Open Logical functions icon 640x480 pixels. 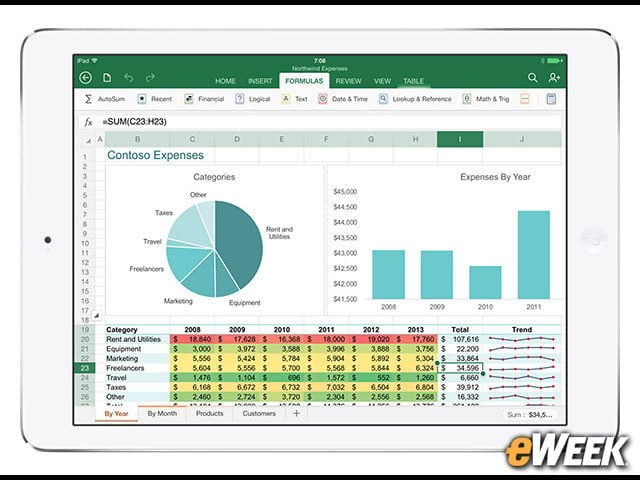240,99
